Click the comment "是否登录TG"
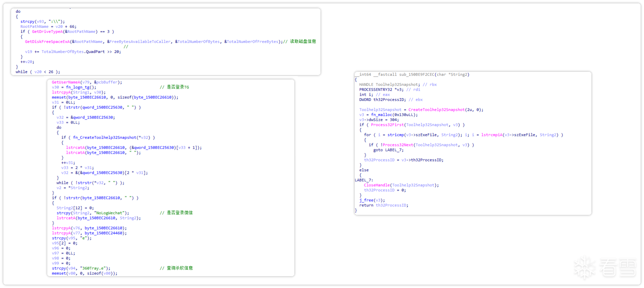The width and height of the screenshot is (644, 288). click(178, 87)
